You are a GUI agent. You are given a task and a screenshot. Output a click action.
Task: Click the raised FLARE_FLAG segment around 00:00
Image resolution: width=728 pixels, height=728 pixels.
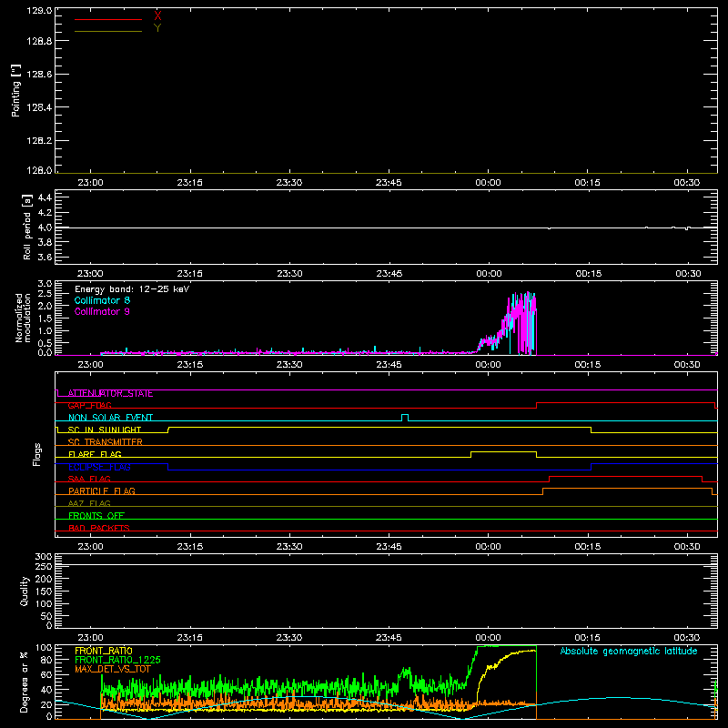[504, 451]
